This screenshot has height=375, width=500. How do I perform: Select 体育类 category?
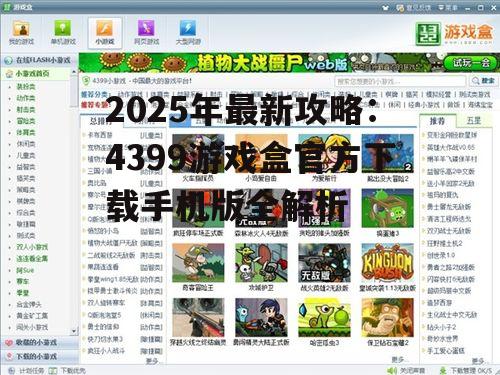(26, 133)
